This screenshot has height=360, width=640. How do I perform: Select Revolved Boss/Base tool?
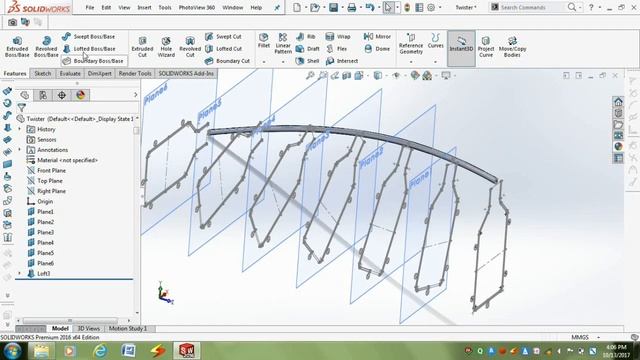coord(46,47)
